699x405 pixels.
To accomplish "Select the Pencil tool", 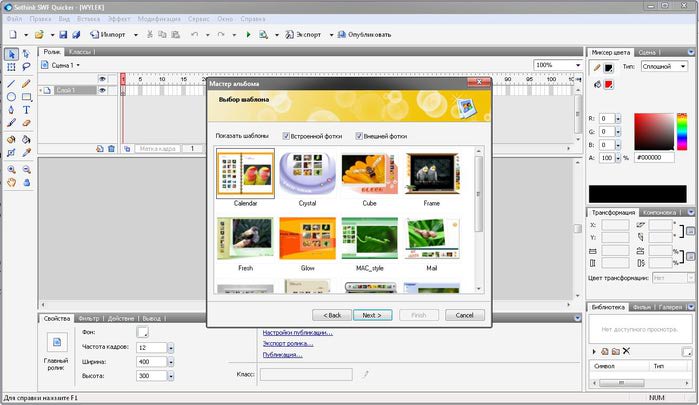I will (x=26, y=83).
